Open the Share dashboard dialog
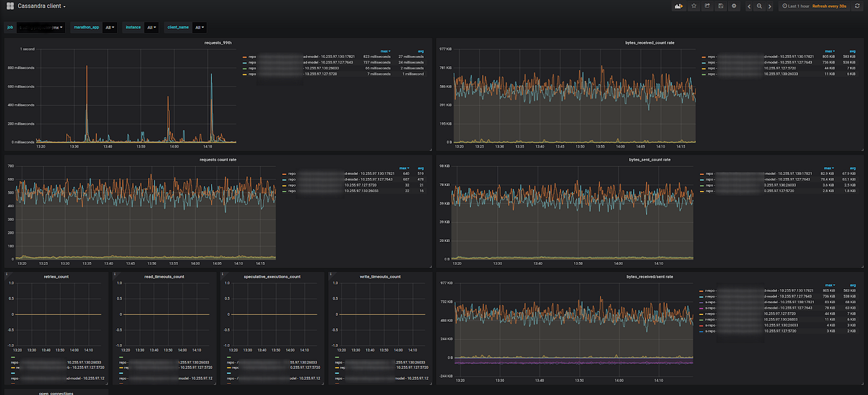868x395 pixels. point(707,6)
